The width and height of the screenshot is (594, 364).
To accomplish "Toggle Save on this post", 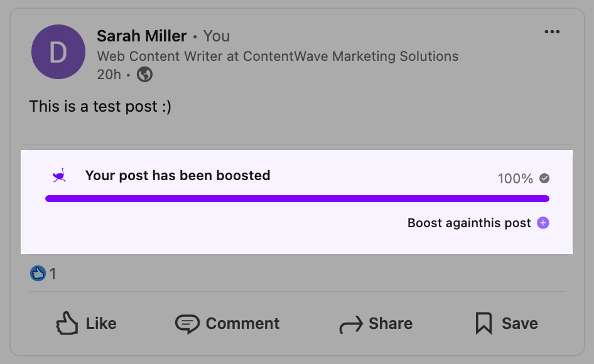I will [x=505, y=323].
